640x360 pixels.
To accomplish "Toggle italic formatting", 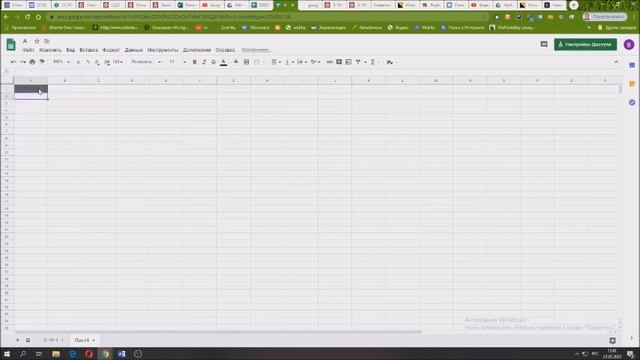I will [x=204, y=62].
